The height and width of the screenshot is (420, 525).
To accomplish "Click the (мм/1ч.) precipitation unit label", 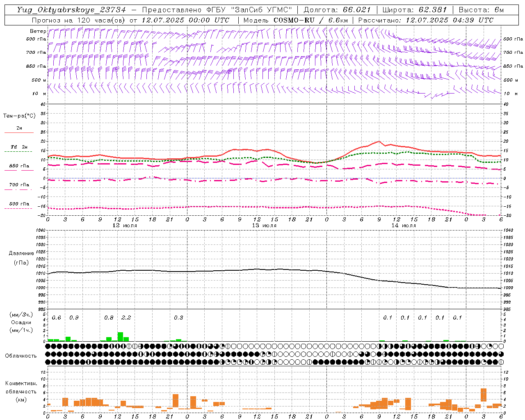I will point(21,330).
